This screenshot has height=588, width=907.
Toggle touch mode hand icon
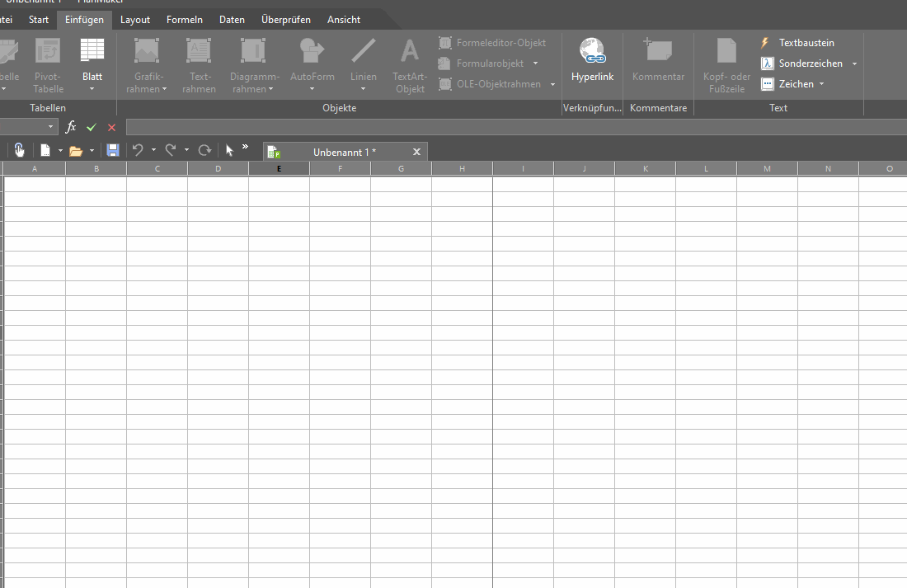point(19,150)
